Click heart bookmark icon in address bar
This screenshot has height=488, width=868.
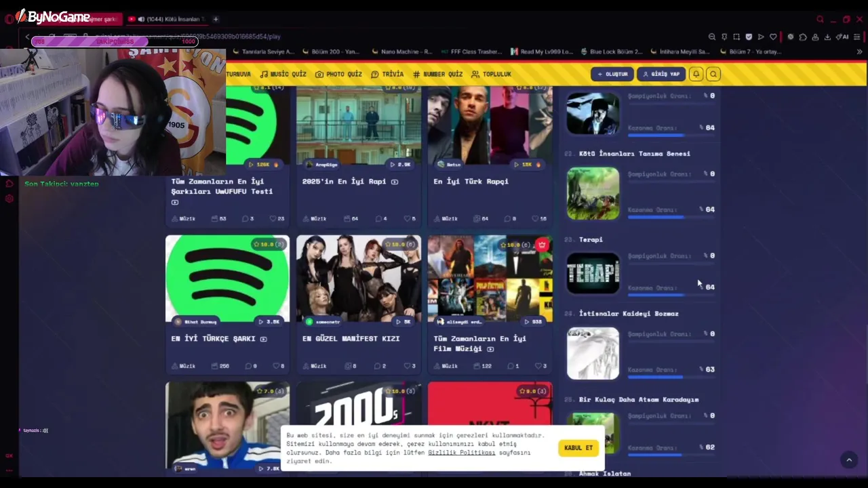click(x=773, y=37)
